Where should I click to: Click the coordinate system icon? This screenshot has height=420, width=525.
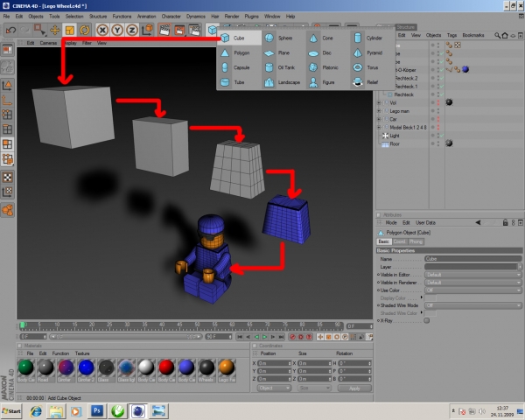(x=147, y=31)
